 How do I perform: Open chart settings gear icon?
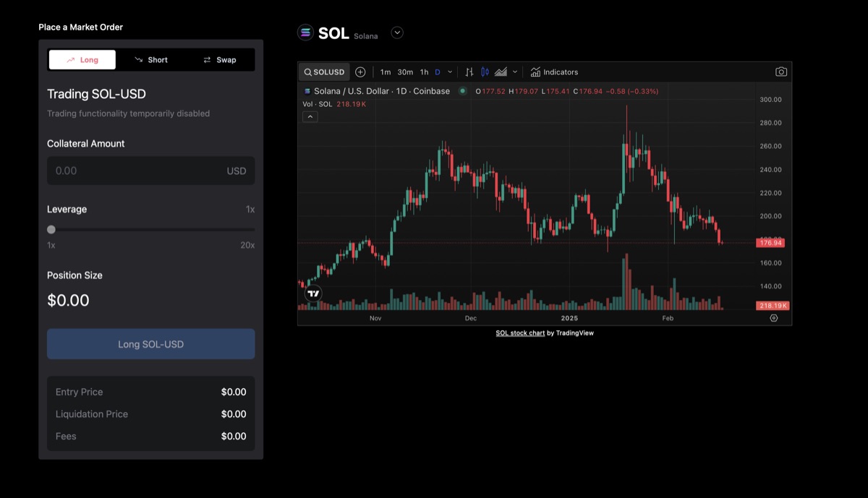click(774, 318)
